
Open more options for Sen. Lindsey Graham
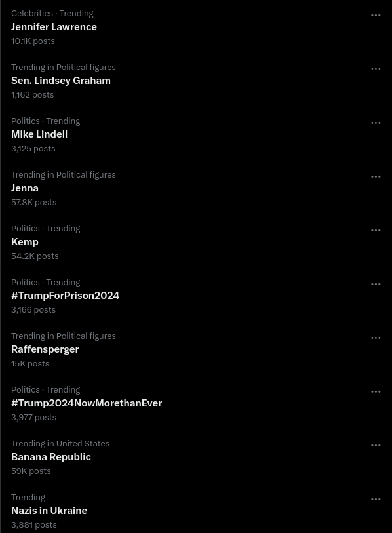376,69
